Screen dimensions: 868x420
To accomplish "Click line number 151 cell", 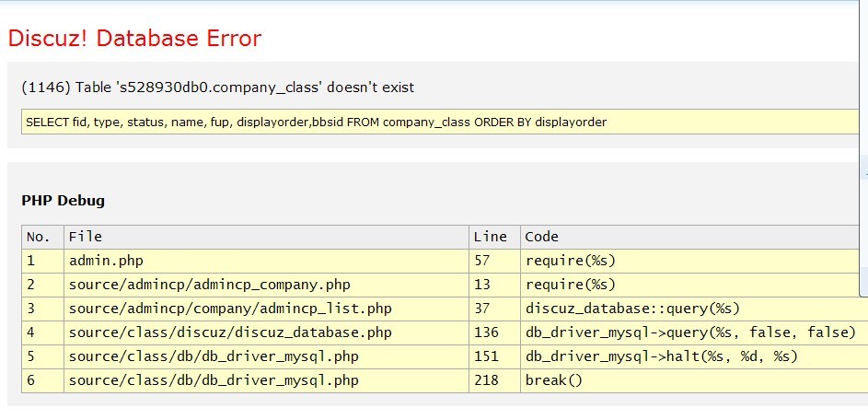I will click(494, 356).
